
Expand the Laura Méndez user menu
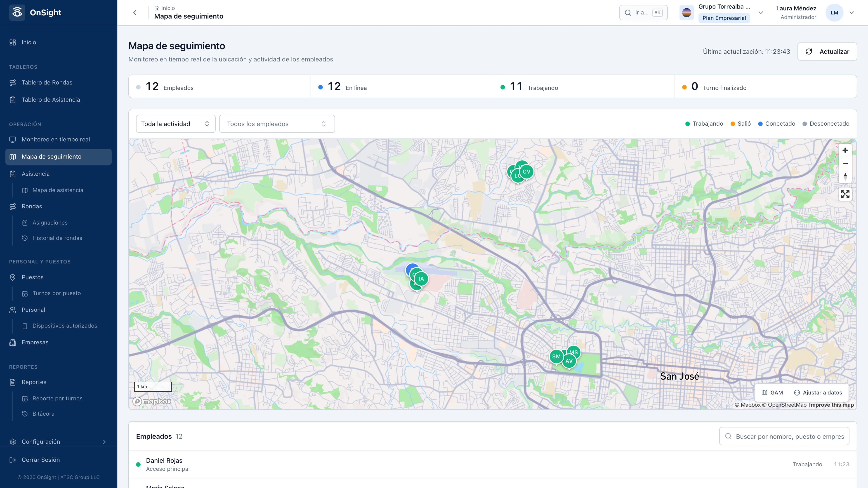[851, 13]
